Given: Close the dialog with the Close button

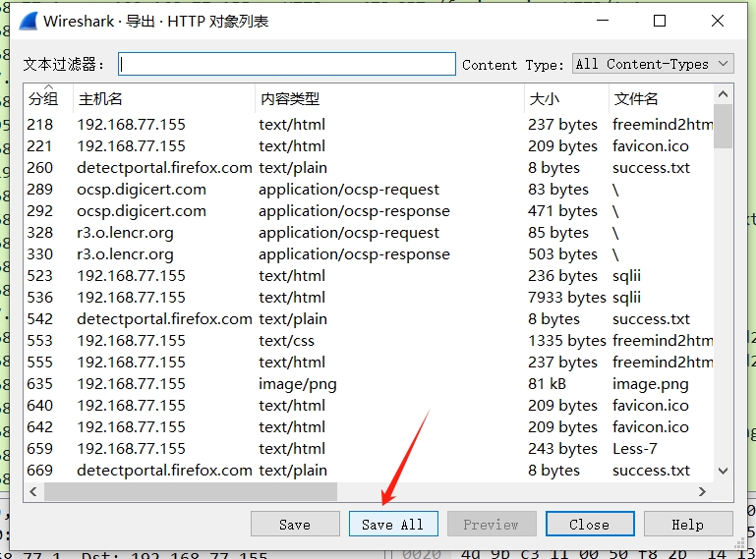Looking at the screenshot, I should pos(590,524).
